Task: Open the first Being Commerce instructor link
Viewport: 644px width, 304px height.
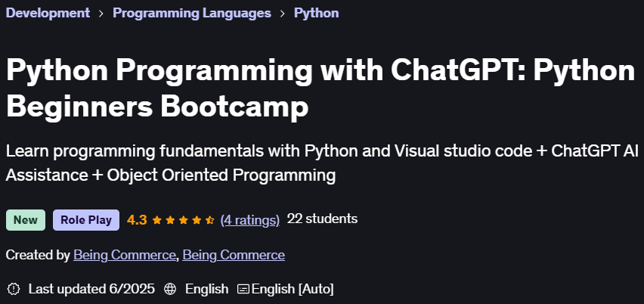Action: (125, 255)
